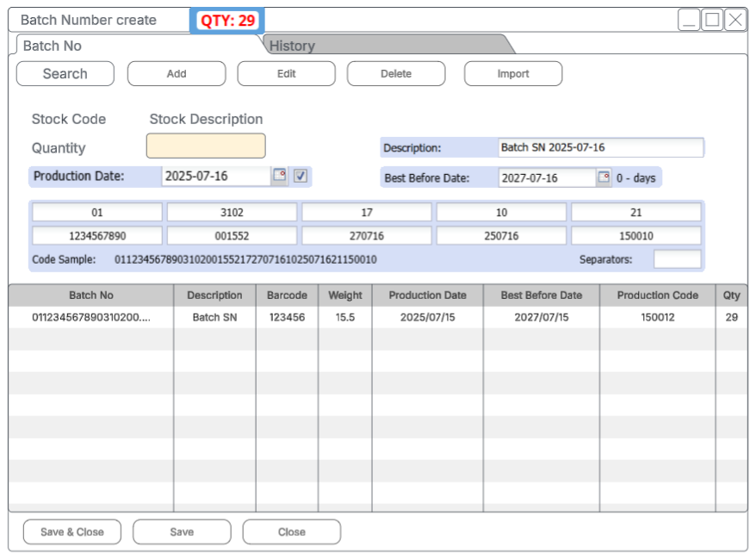Click the Separators input box
This screenshot has width=756, height=560.
pos(677,259)
